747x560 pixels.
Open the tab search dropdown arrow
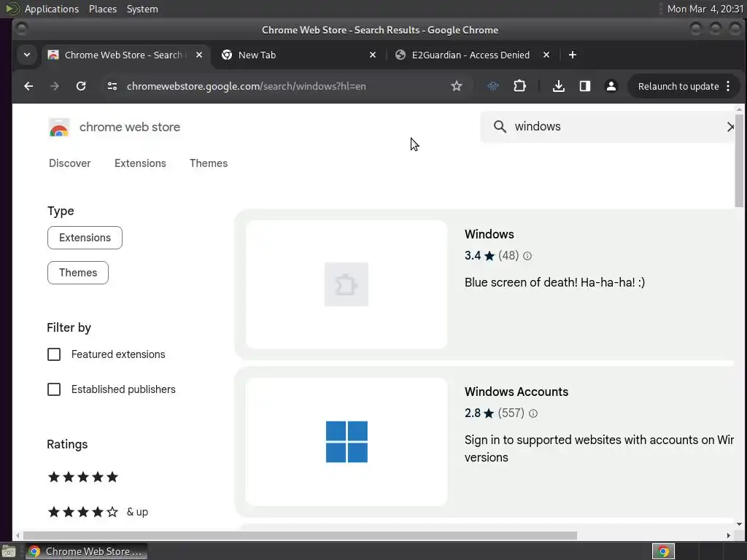(x=27, y=55)
